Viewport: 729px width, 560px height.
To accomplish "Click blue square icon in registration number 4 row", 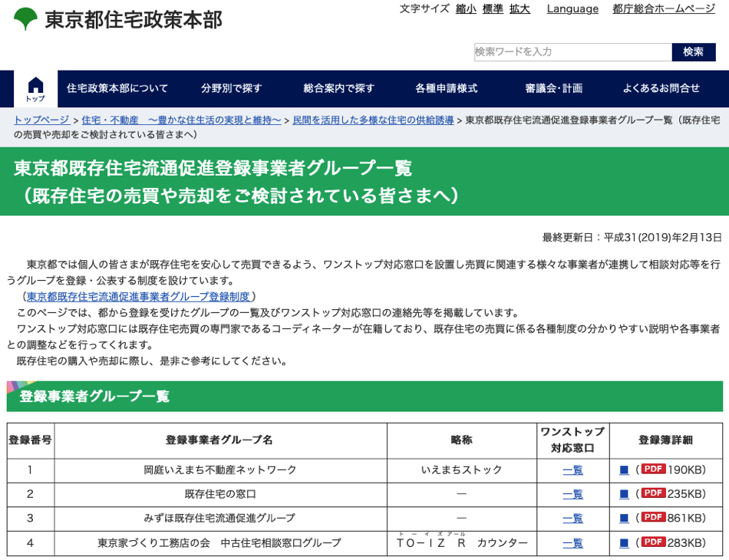I will [624, 543].
